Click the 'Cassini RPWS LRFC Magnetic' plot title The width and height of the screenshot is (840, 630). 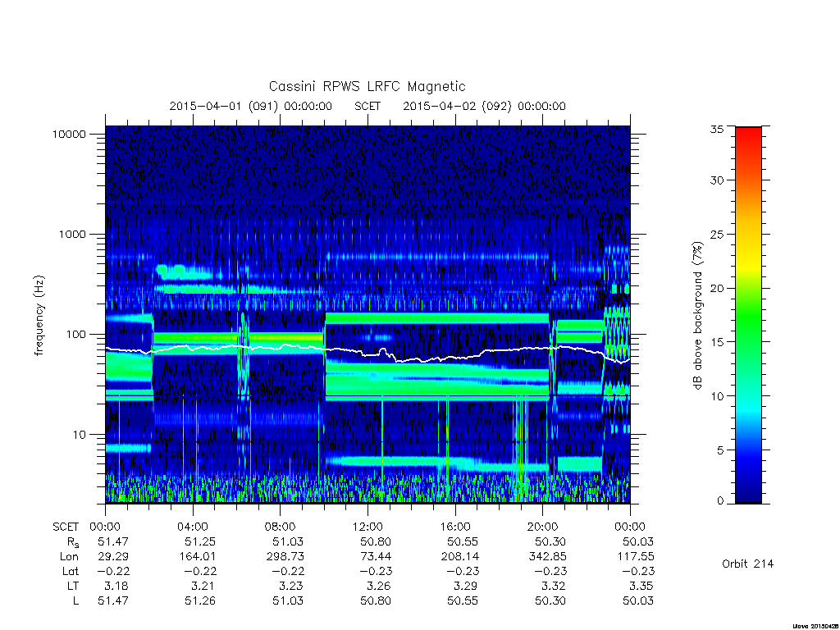point(367,86)
